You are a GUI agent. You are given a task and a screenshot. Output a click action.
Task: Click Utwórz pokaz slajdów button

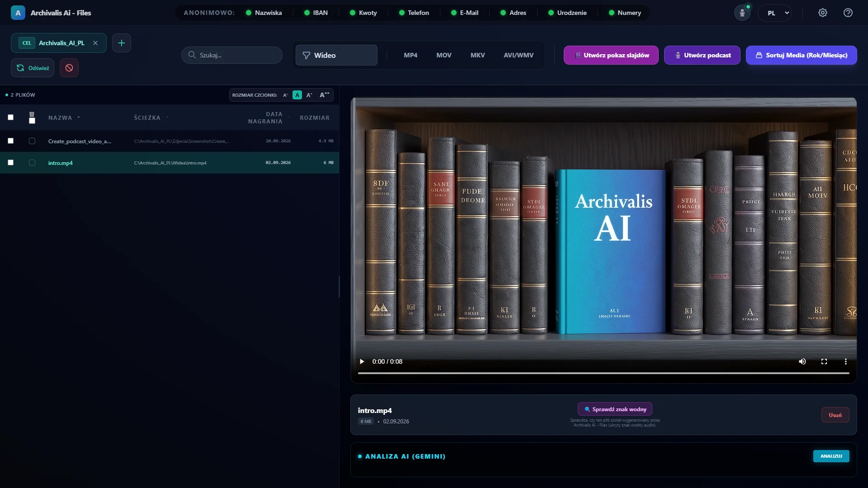611,55
